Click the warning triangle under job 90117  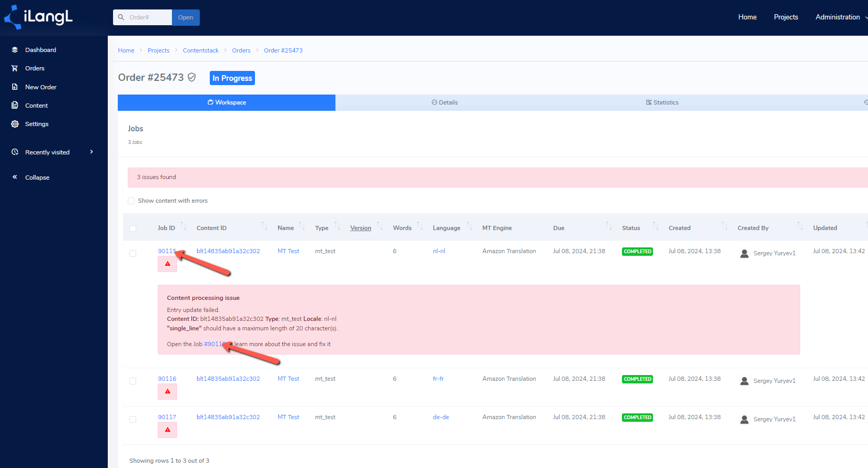click(x=168, y=430)
